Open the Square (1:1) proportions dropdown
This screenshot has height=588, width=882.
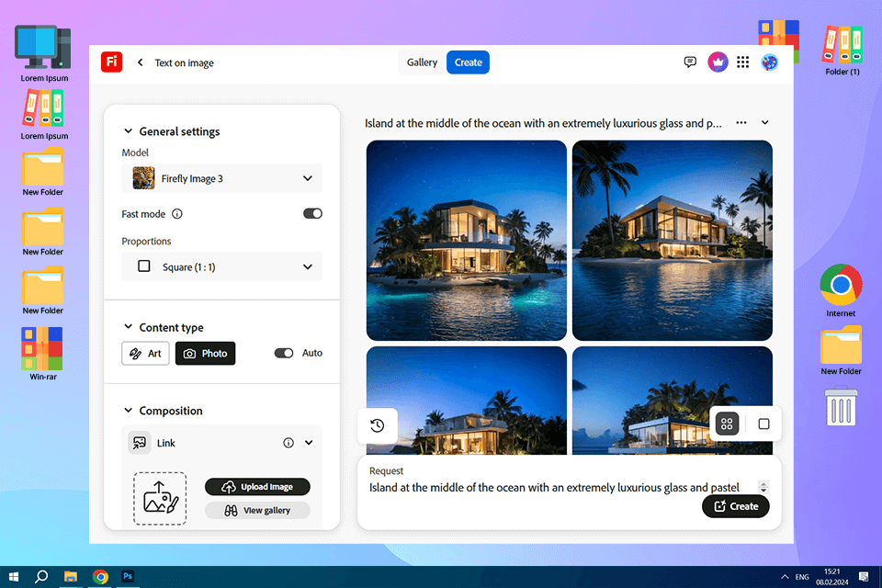click(x=221, y=266)
